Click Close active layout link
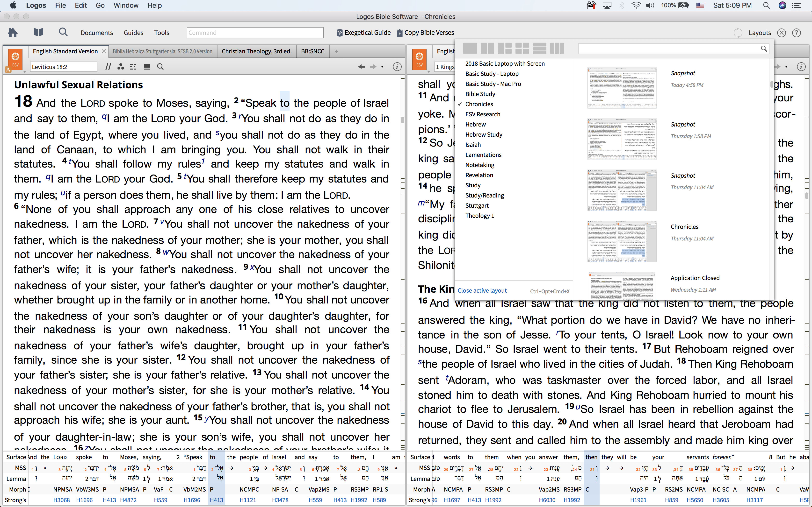The image size is (812, 507). coord(482,290)
